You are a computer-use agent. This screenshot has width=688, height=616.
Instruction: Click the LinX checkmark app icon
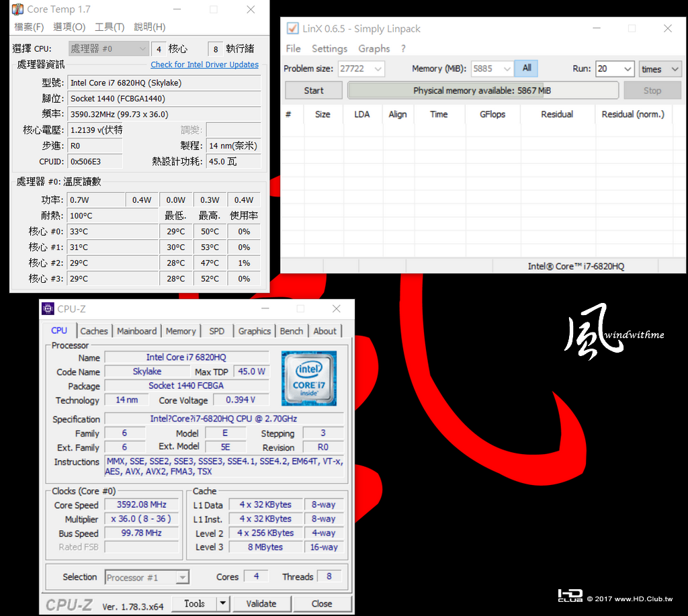tap(292, 28)
